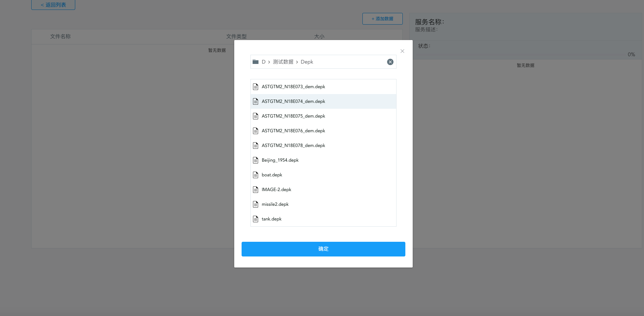This screenshot has width=644, height=316.
Task: Select file Beijing_1954.depk
Action: 323,160
